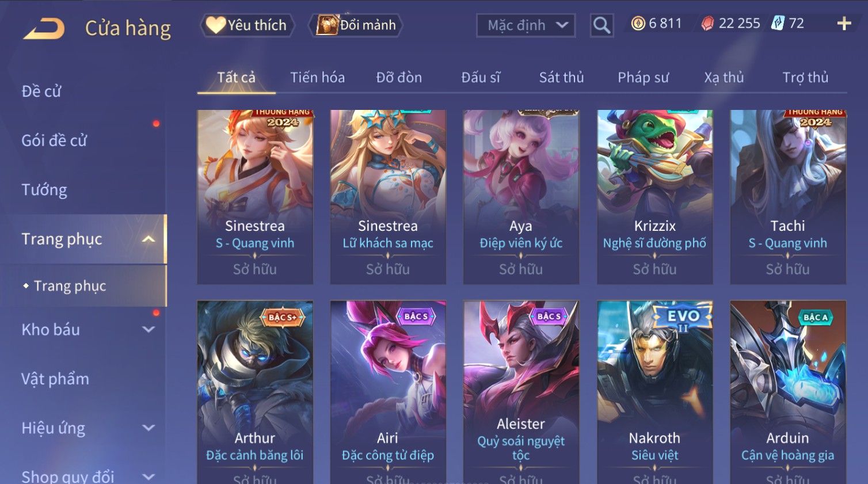Open Yêu thích heart favorites
The image size is (868, 484).
point(247,25)
